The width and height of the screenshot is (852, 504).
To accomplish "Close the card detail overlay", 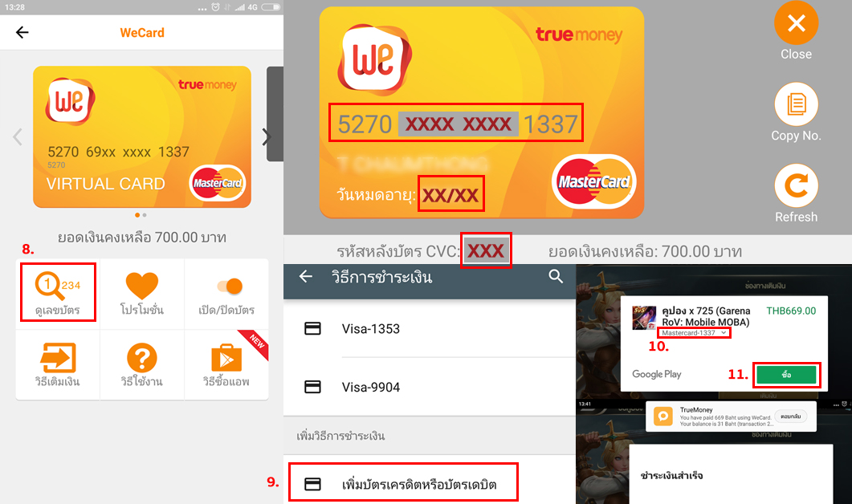I will [x=796, y=22].
